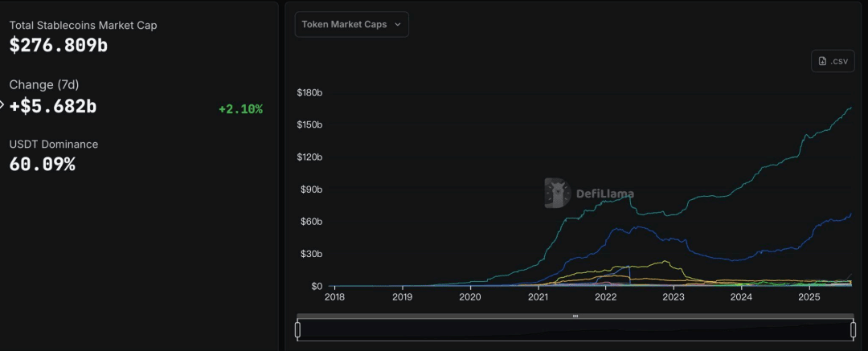Click the 2024 label on the time axis
Image resolution: width=868 pixels, height=351 pixels.
coord(741,297)
